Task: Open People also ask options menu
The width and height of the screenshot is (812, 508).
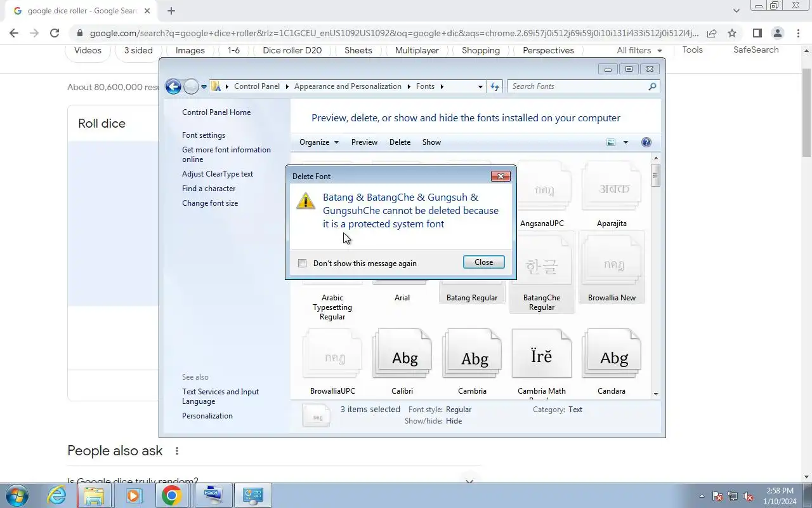Action: click(x=177, y=451)
